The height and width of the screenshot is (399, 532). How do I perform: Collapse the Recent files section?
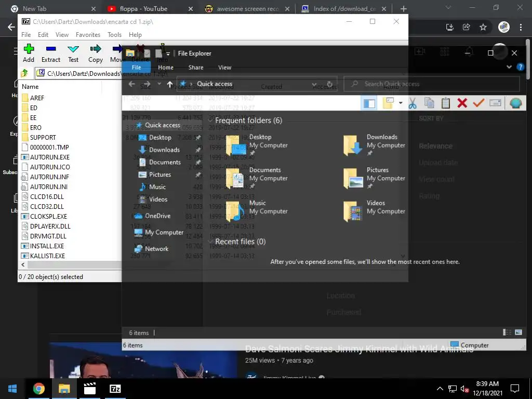click(210, 242)
